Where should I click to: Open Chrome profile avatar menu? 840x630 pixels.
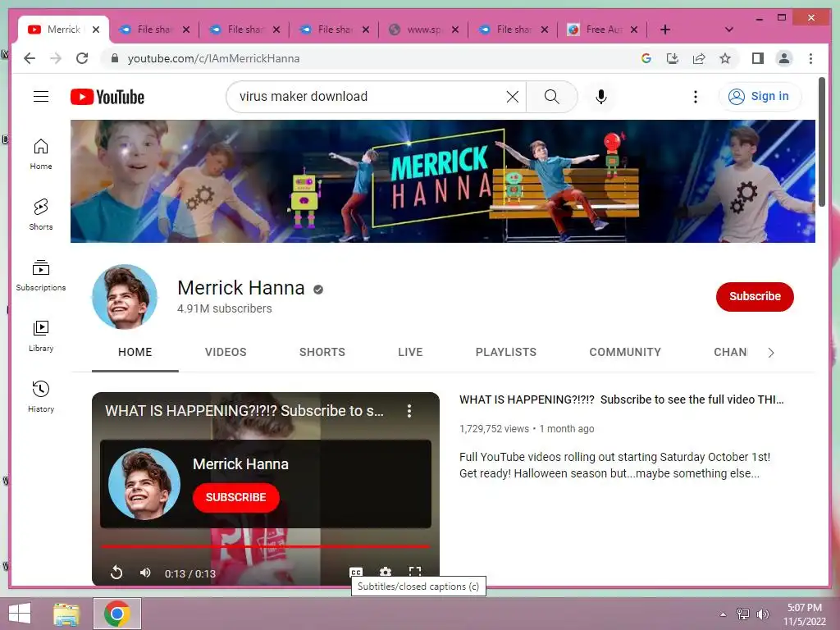(x=783, y=58)
